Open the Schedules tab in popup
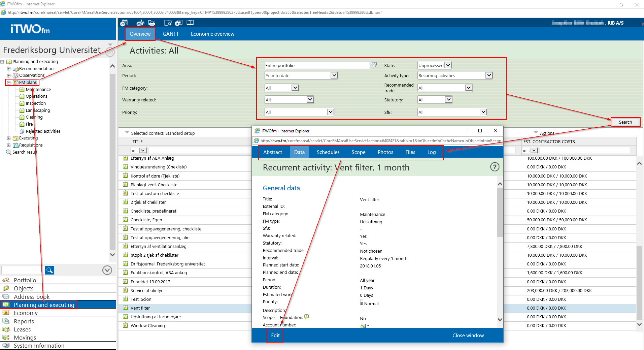The height and width of the screenshot is (350, 644). pos(328,152)
